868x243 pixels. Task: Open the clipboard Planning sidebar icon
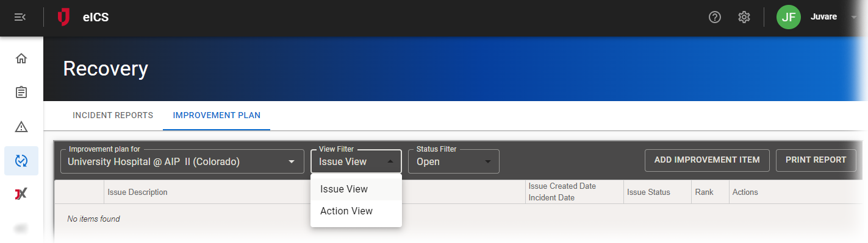point(21,93)
